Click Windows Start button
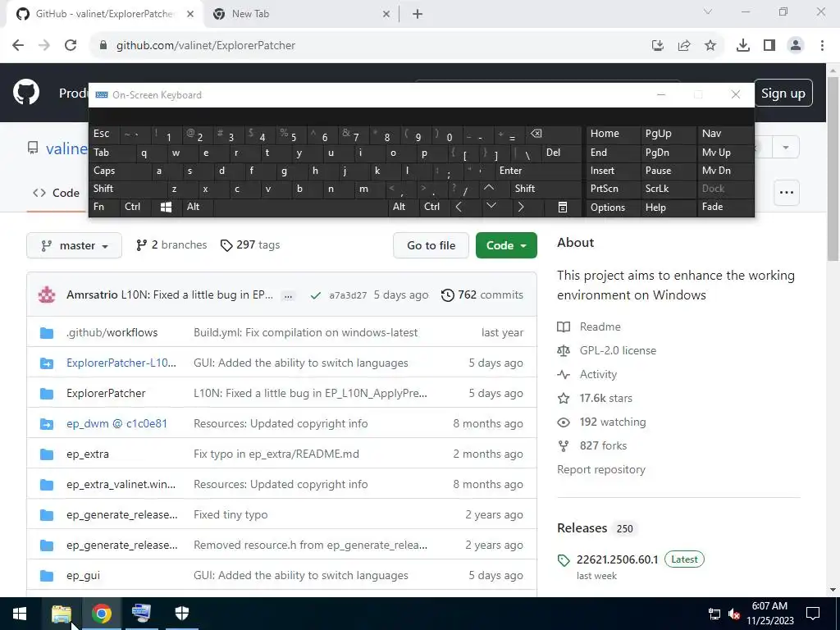The height and width of the screenshot is (630, 840). tap(20, 614)
